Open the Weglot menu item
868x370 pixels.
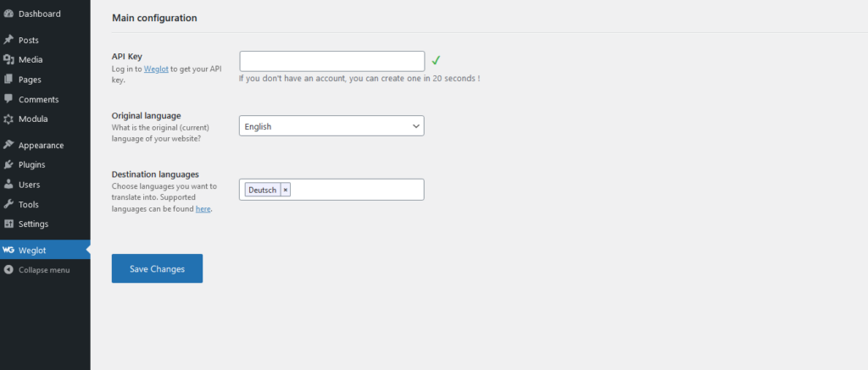[32, 250]
